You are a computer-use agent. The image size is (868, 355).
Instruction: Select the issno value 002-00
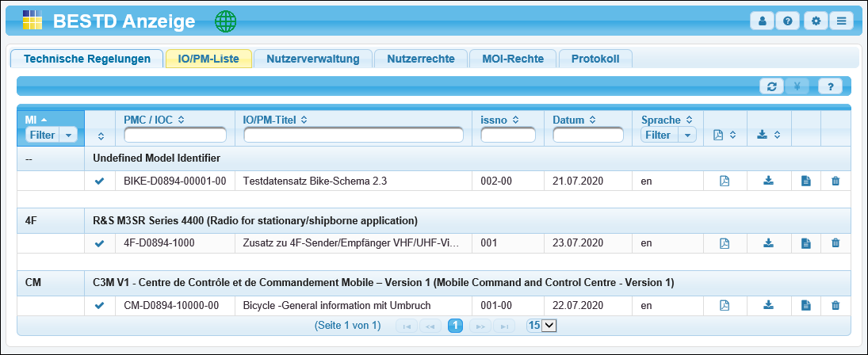click(x=509, y=181)
